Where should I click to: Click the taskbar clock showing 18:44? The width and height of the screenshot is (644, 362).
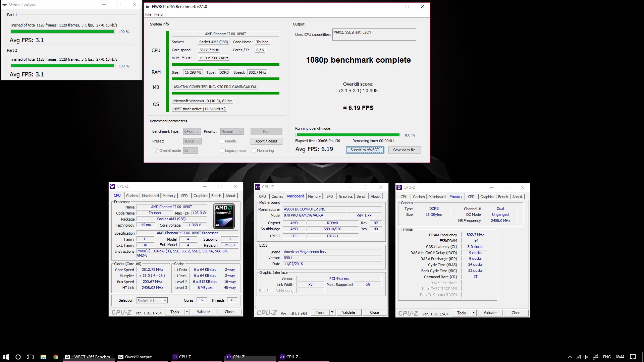(x=620, y=357)
